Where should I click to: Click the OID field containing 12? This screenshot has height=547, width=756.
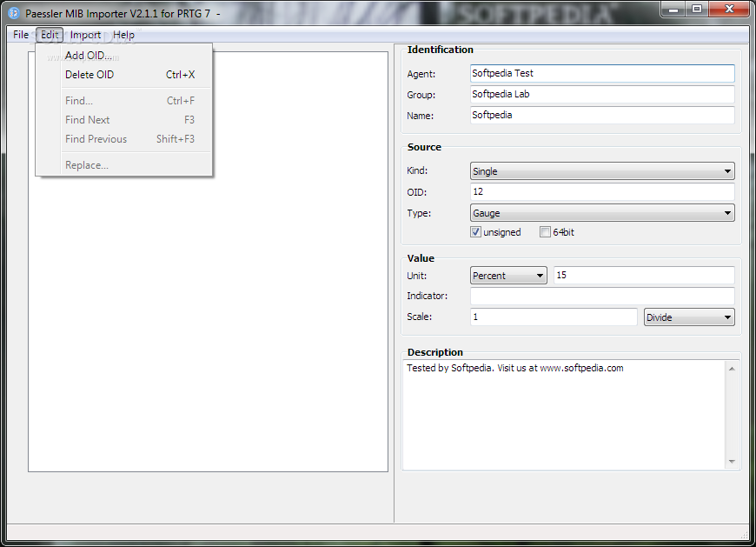coord(602,191)
